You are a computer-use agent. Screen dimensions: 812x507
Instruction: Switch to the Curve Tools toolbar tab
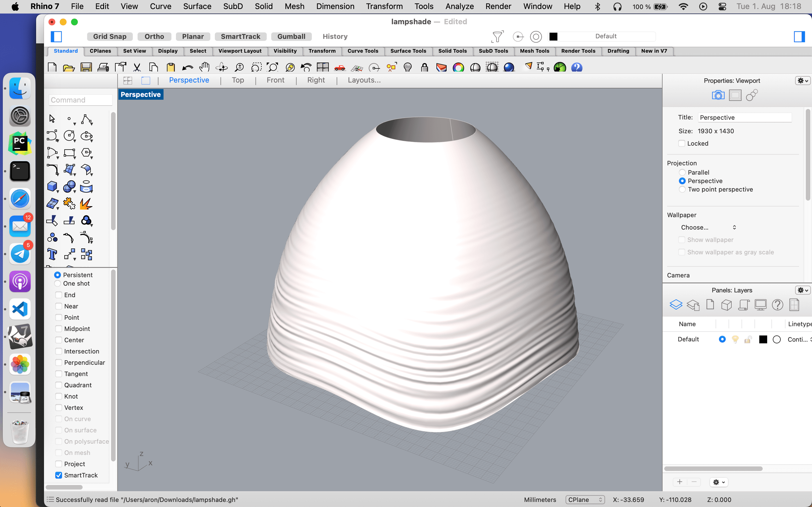(x=363, y=51)
